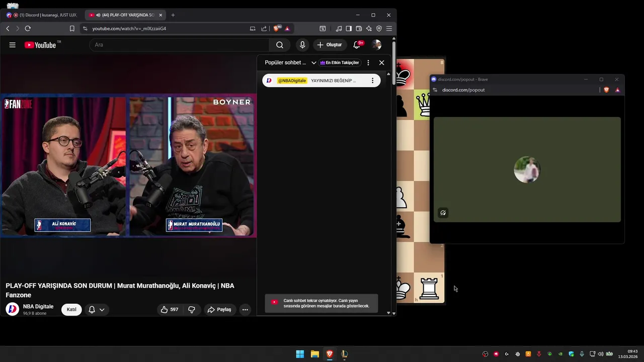The height and width of the screenshot is (362, 644).
Task: Open Brave playlist music note icon
Action: (339, 29)
